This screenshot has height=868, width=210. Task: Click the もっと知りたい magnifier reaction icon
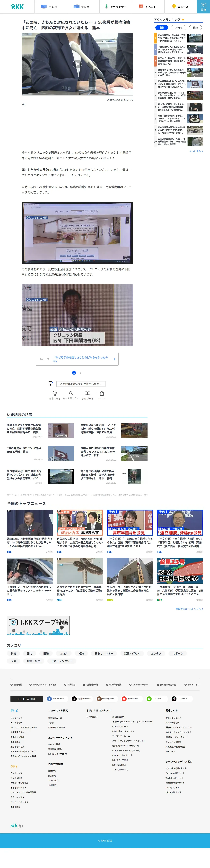pyautogui.click(x=71, y=393)
